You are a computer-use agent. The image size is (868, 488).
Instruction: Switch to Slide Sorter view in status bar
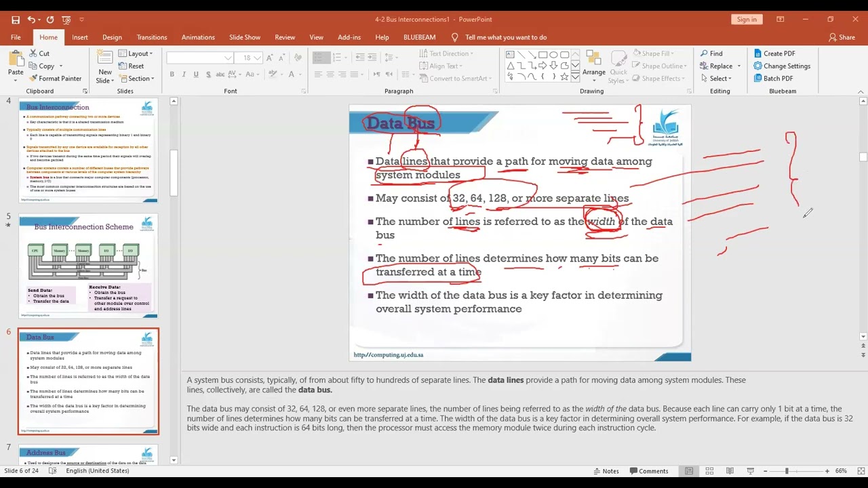(x=709, y=471)
